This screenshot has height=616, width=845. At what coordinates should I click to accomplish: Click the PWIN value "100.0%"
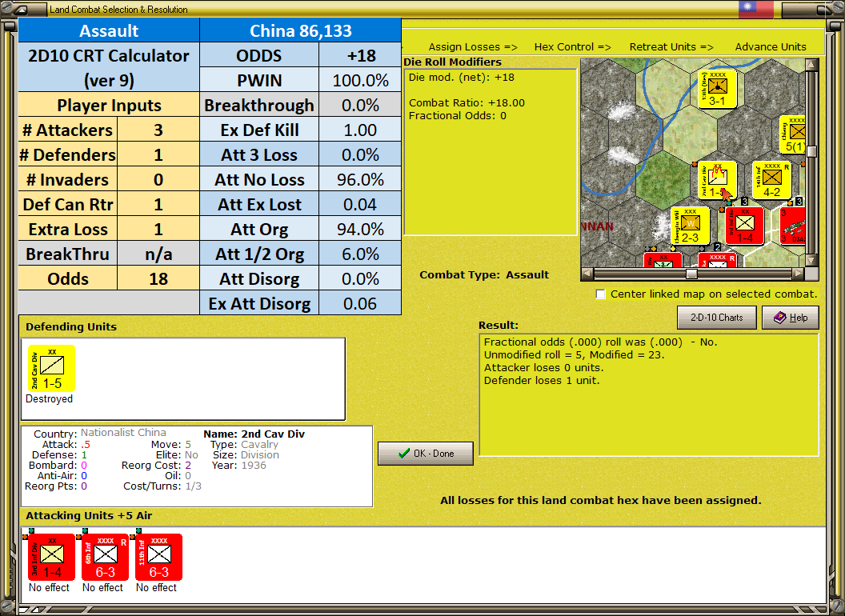pyautogui.click(x=360, y=80)
